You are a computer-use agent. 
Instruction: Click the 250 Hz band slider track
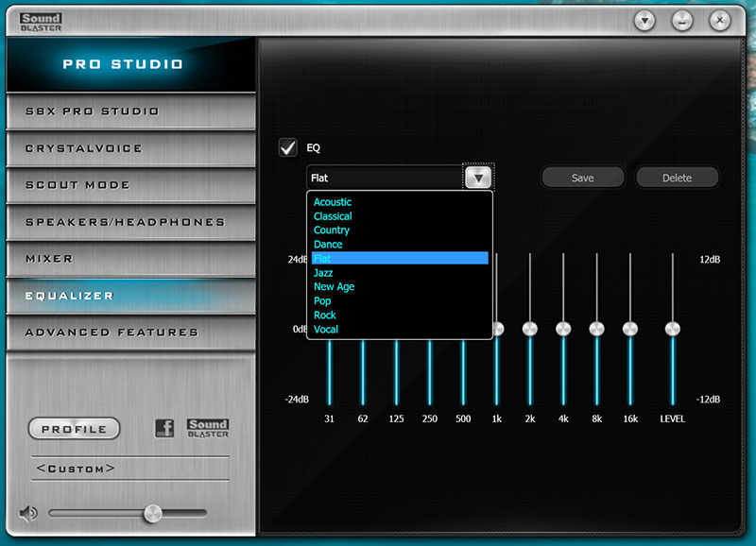(430, 372)
